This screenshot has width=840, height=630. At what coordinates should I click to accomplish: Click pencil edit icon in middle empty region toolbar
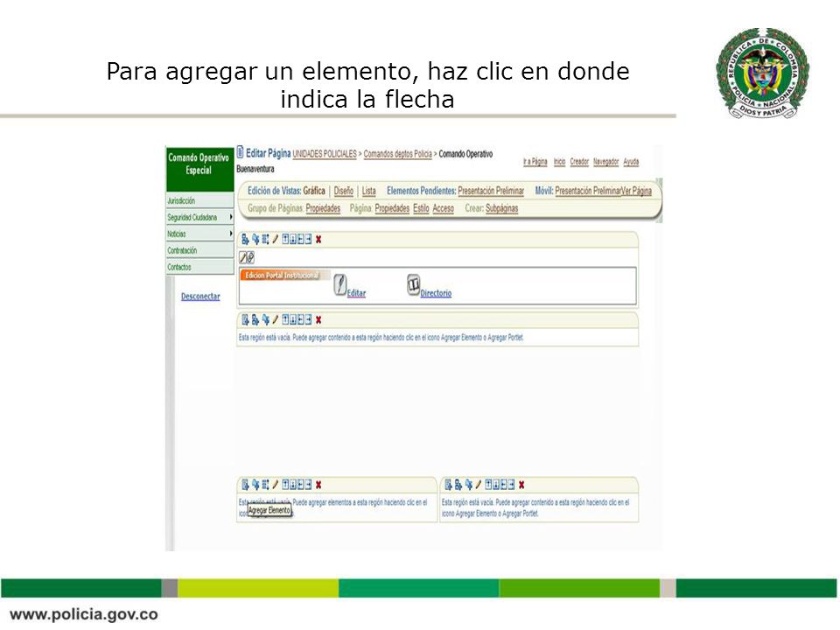[276, 320]
